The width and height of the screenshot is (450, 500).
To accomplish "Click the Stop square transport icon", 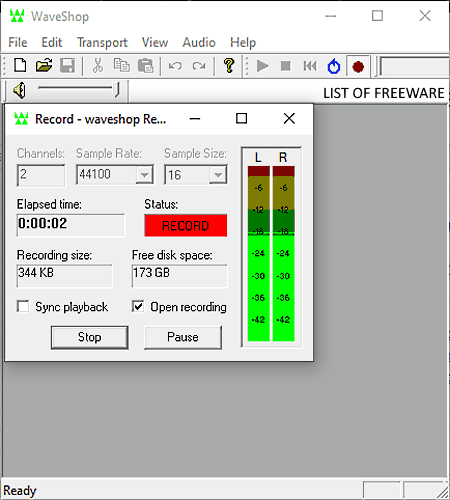I will [286, 66].
